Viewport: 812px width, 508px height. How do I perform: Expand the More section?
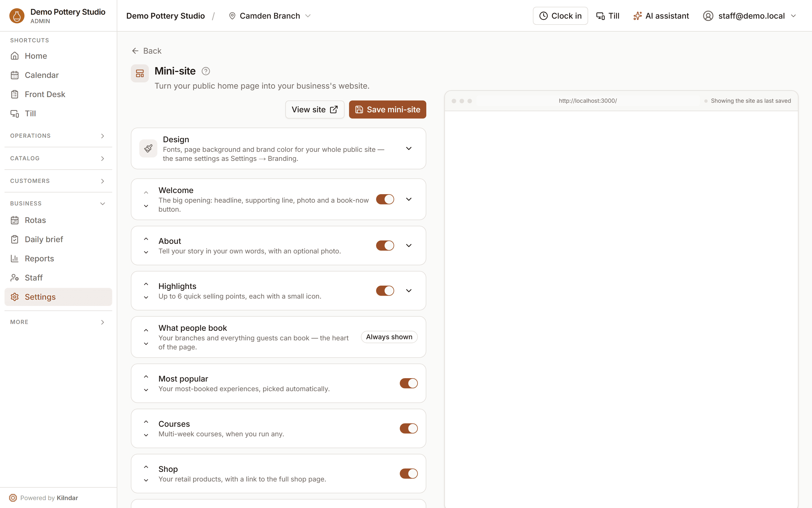click(58, 322)
